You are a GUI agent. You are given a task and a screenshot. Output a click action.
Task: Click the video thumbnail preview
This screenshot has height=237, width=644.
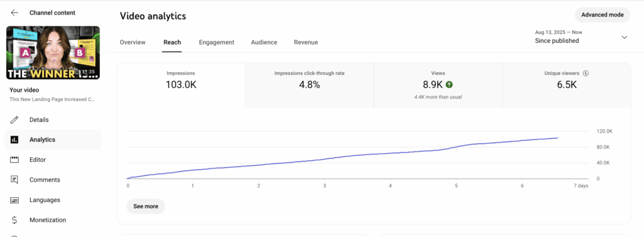point(53,53)
